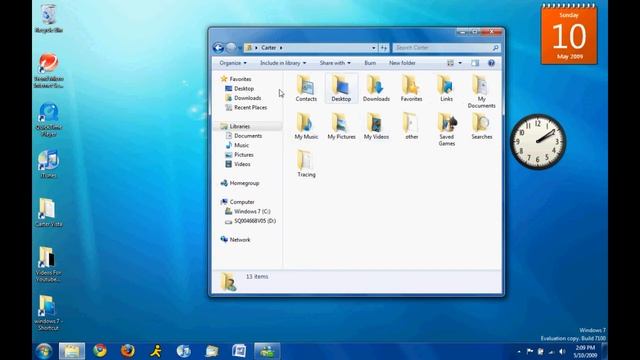Open Recent Places in navigation pane
Image resolution: width=640 pixels, height=360 pixels.
pyautogui.click(x=250, y=107)
